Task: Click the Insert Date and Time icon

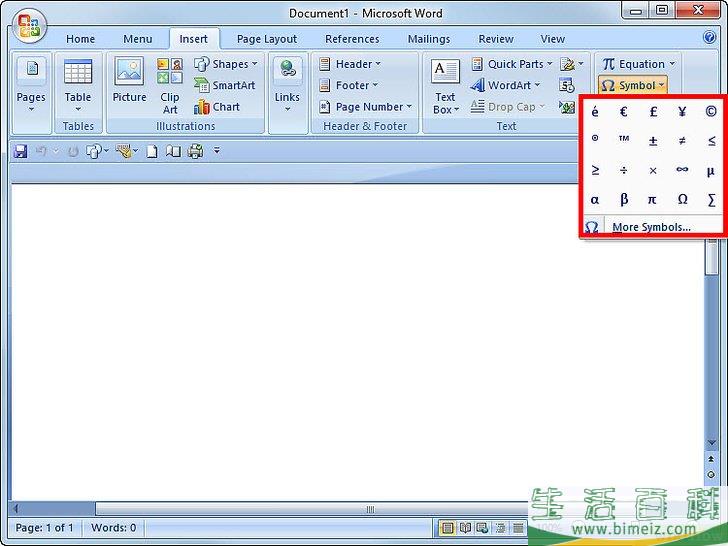Action: point(567,85)
